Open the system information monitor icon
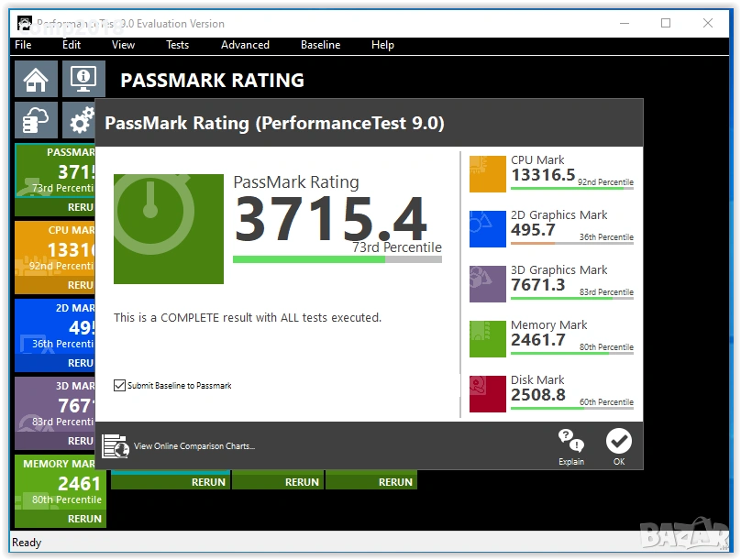The image size is (741, 560). 83,80
